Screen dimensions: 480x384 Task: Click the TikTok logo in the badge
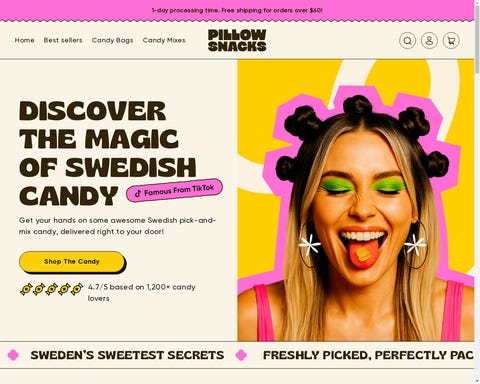138,193
